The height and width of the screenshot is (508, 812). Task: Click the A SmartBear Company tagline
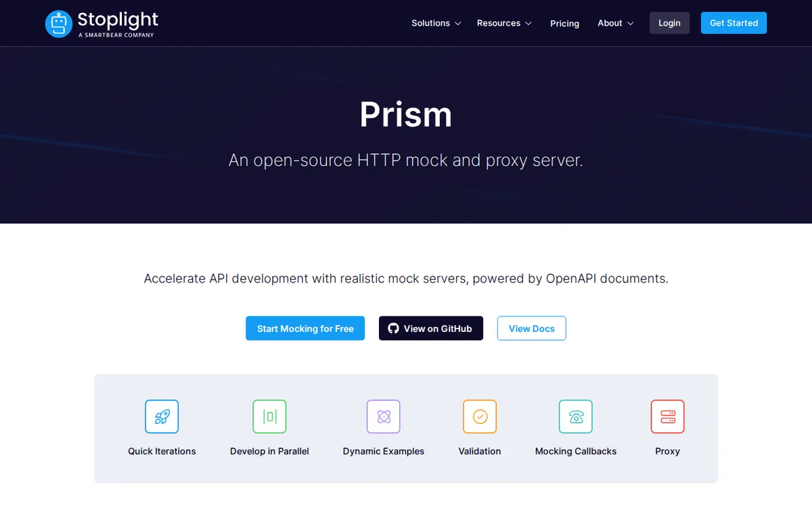click(x=116, y=35)
